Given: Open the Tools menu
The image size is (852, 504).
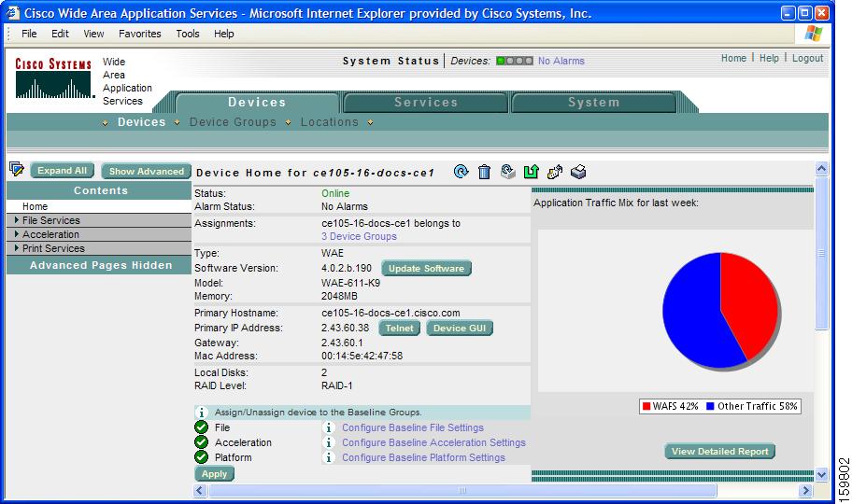Looking at the screenshot, I should (188, 34).
